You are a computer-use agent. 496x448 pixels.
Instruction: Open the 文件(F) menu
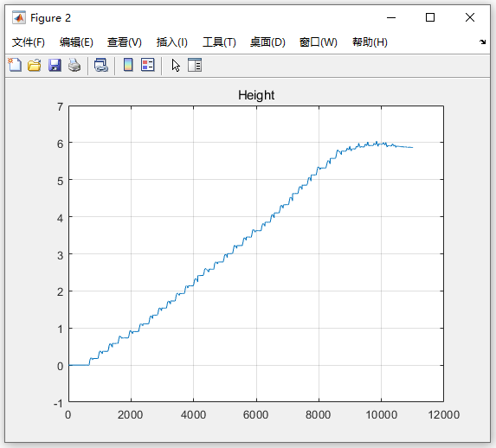click(29, 42)
